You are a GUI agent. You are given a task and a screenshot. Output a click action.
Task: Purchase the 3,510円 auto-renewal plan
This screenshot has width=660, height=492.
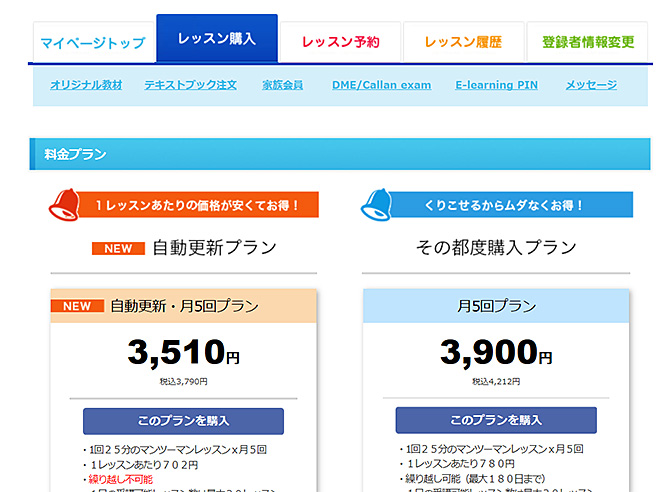[x=183, y=420]
